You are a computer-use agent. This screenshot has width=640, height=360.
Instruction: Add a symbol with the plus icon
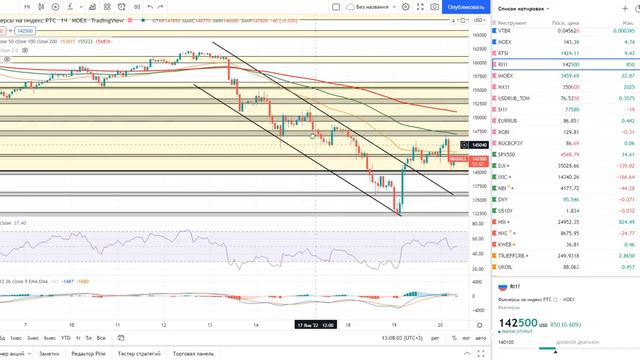pos(625,8)
